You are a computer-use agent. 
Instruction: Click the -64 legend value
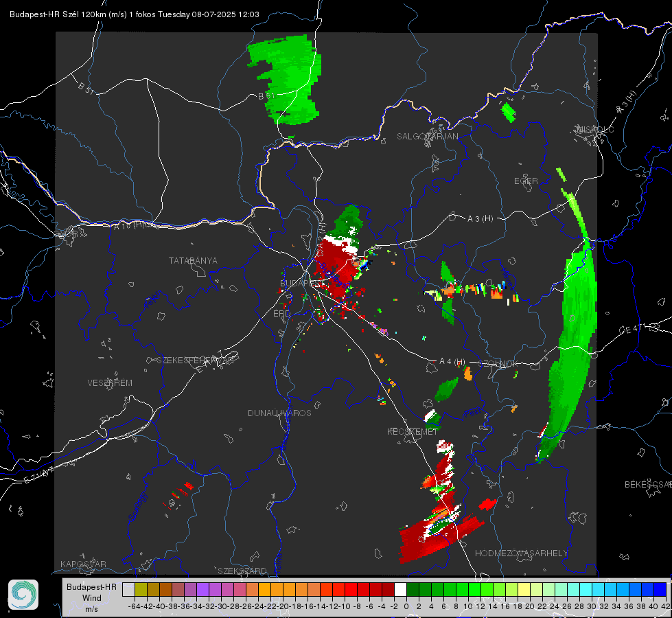[x=134, y=606]
